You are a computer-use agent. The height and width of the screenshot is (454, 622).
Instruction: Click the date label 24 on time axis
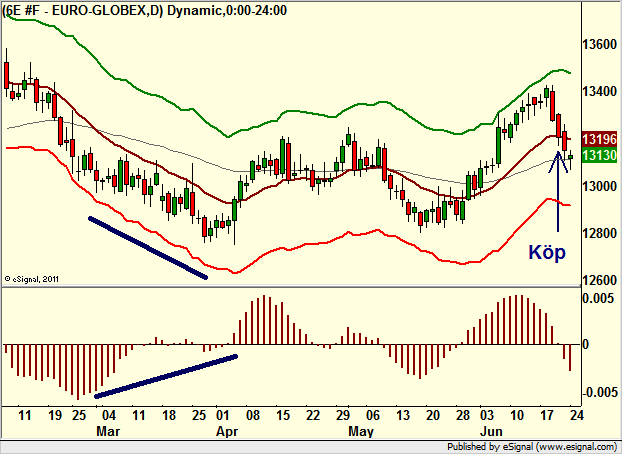(x=576, y=416)
